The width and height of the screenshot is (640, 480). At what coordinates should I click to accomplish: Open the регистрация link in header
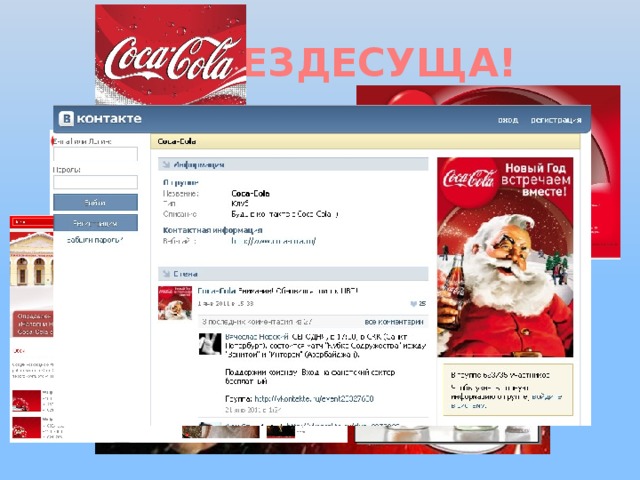[556, 120]
